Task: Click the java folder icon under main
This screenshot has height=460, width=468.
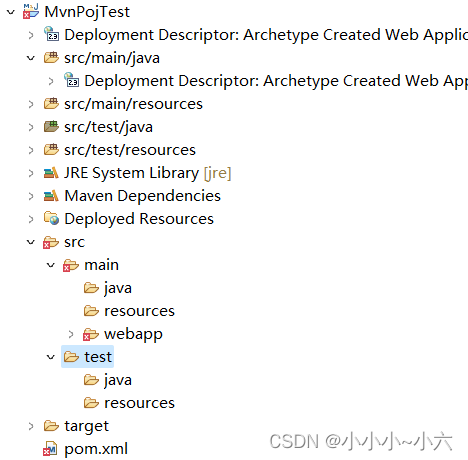Action: (91, 288)
